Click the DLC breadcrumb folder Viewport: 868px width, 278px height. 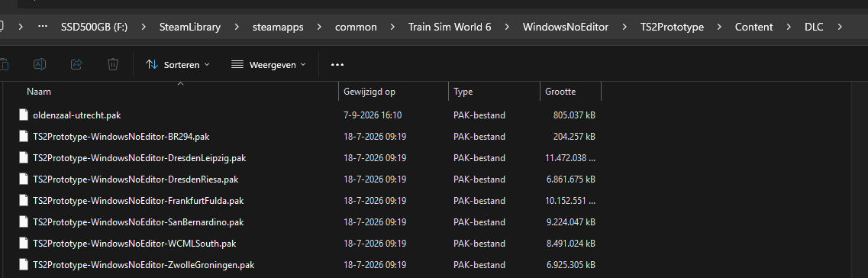pos(814,27)
